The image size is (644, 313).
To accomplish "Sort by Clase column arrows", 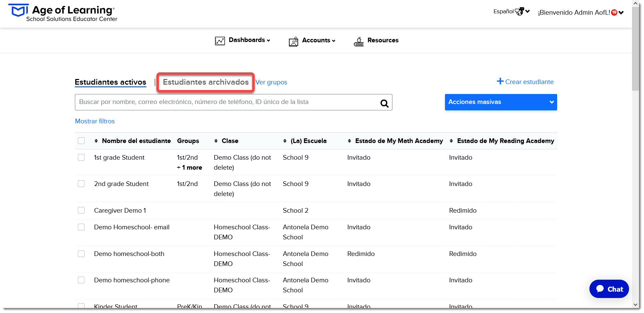I will point(216,141).
